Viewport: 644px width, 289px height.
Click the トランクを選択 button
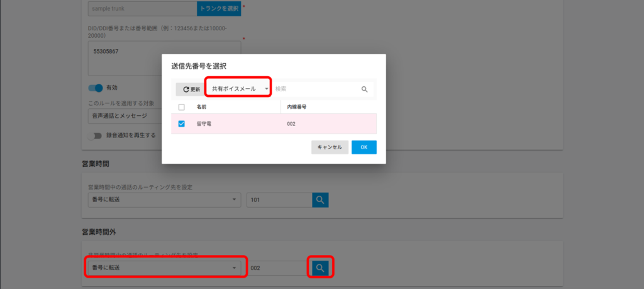coord(219,9)
